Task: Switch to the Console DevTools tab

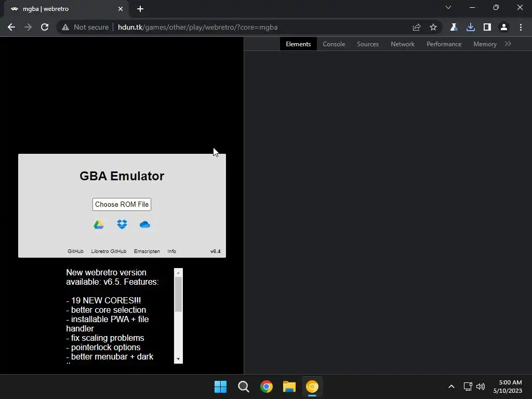Action: (334, 44)
